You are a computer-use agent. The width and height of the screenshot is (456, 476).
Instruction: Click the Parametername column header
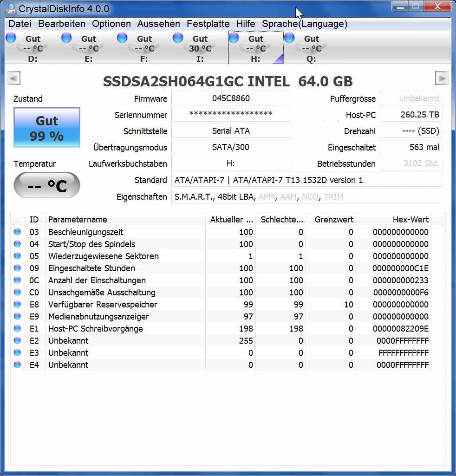pos(125,220)
